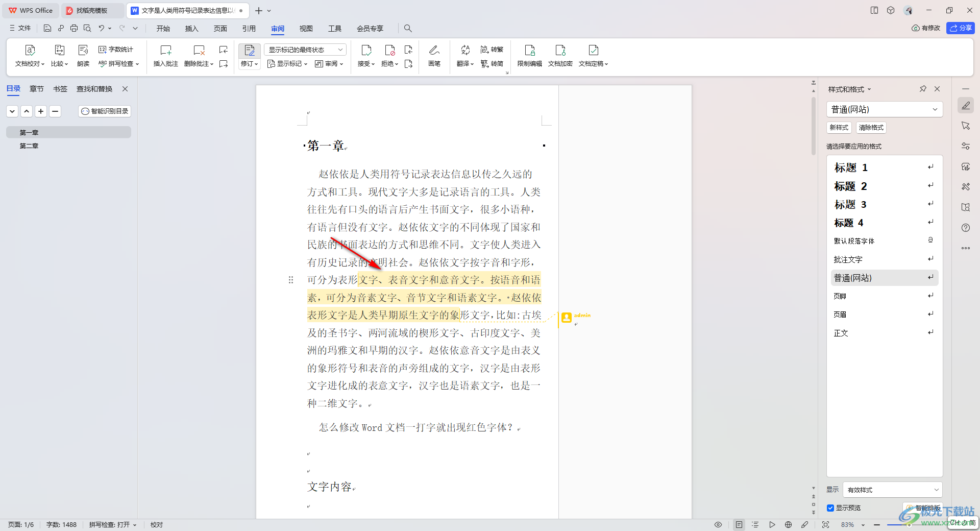Switch to 章节 navigation tab
Image resolution: width=980 pixels, height=531 pixels.
pyautogui.click(x=37, y=89)
